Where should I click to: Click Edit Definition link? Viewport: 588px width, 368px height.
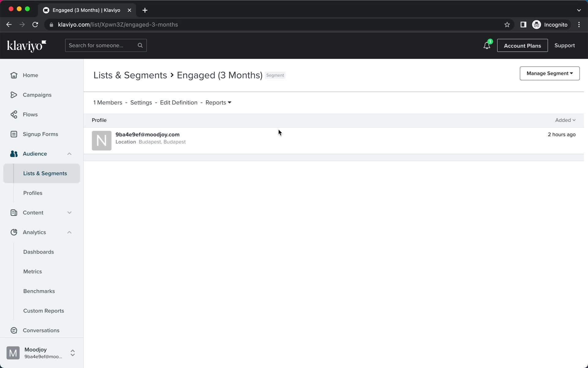(x=179, y=103)
